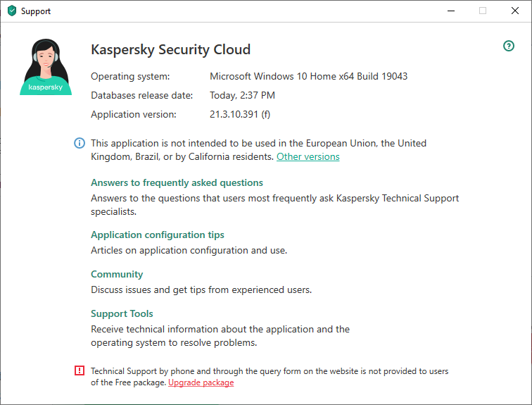Click the blue information circle icon

tap(80, 143)
